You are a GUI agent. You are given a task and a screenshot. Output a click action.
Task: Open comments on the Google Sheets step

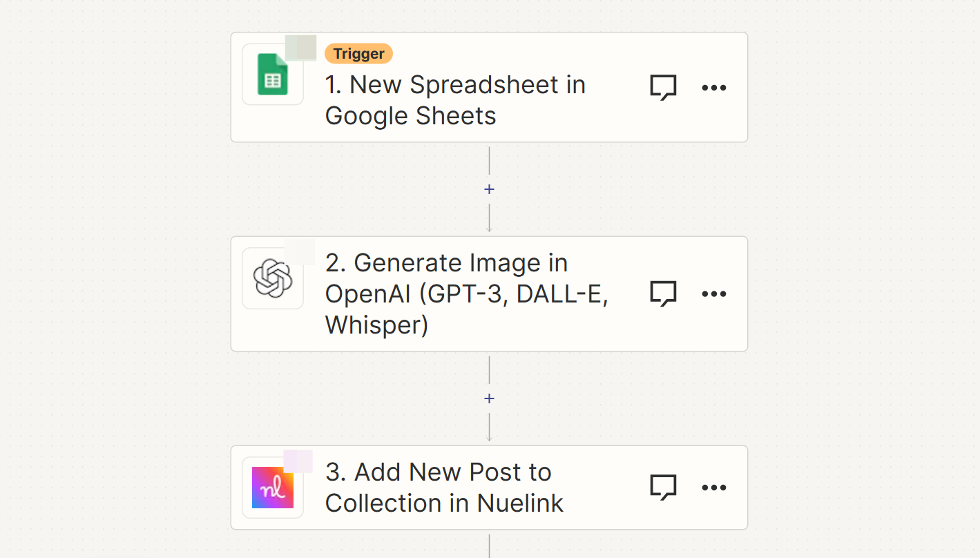(663, 88)
